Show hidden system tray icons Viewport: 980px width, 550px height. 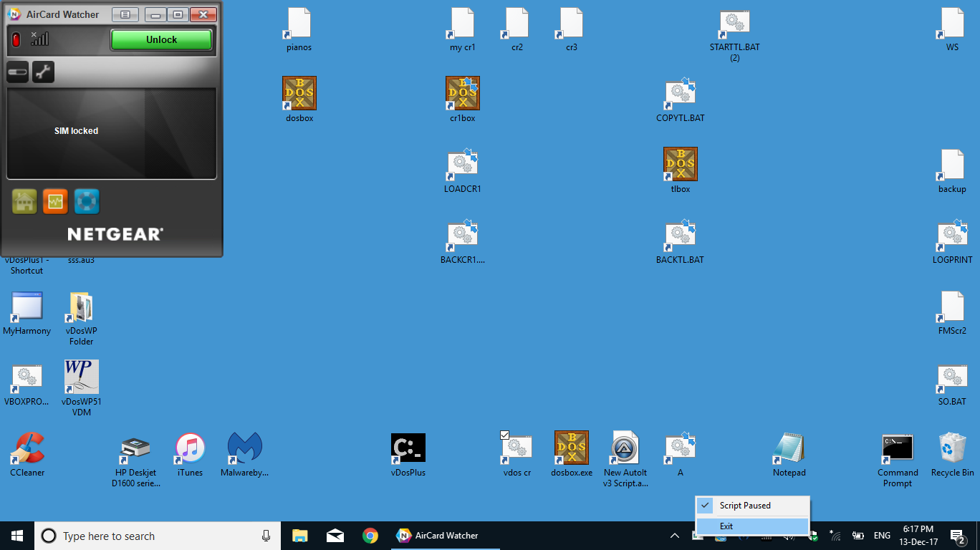[x=674, y=536]
